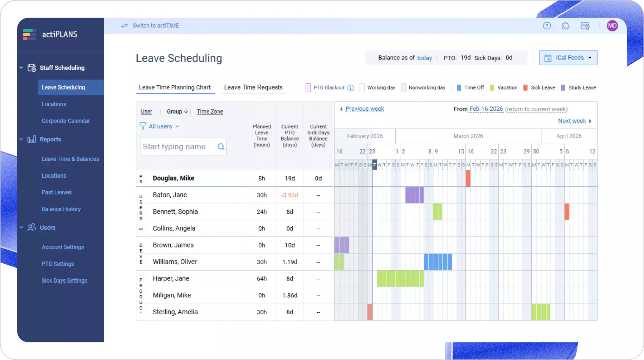Click the PTO Blackout info icon
The image size is (644, 360).
click(351, 87)
